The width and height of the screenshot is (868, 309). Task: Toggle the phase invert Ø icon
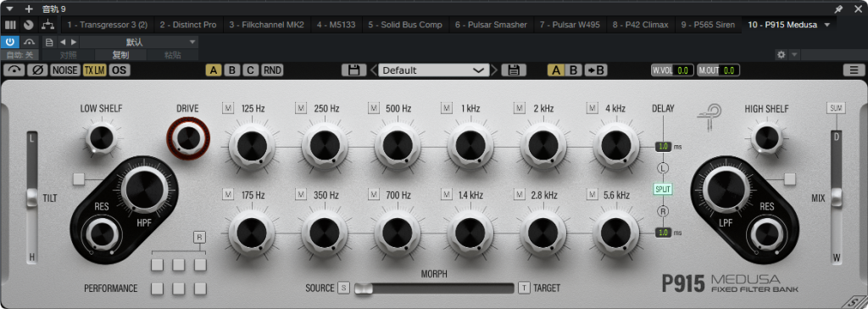[x=37, y=70]
